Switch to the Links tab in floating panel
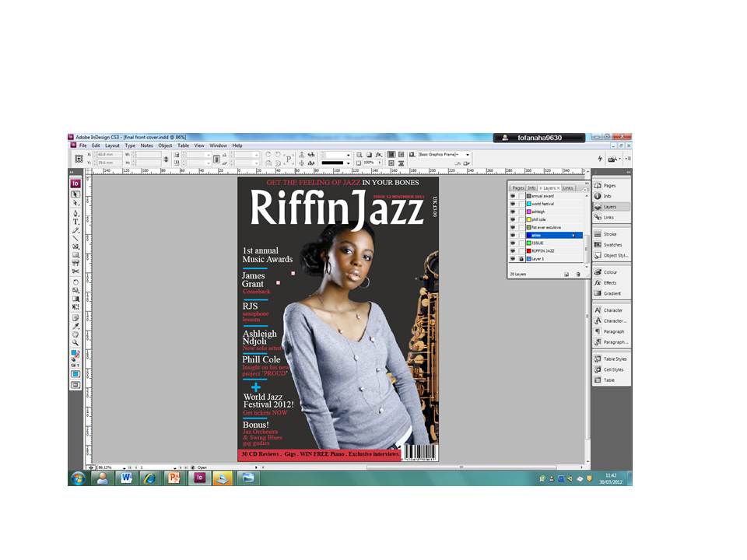This screenshot has height=560, width=747. 568,188
